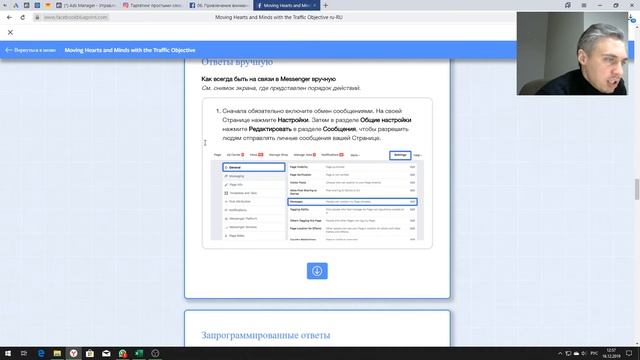Open Task View on the taskbar
Image resolution: width=640 pixels, height=360 pixels.
(24, 353)
